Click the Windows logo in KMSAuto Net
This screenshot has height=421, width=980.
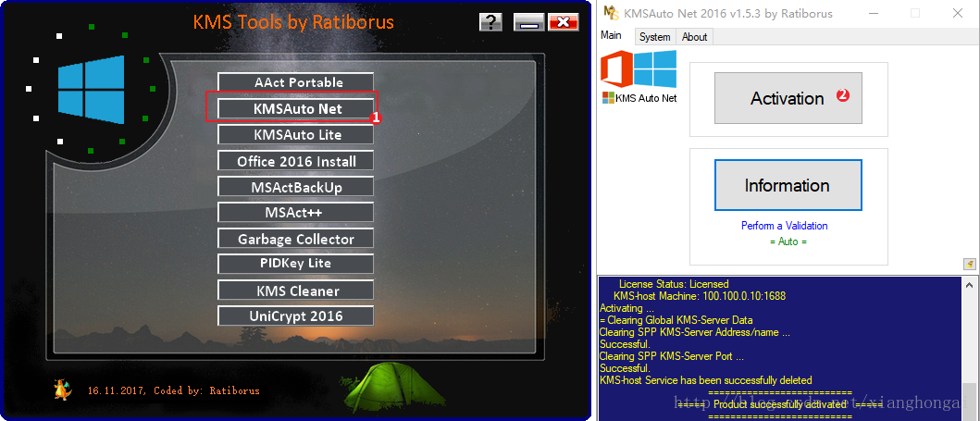point(655,68)
